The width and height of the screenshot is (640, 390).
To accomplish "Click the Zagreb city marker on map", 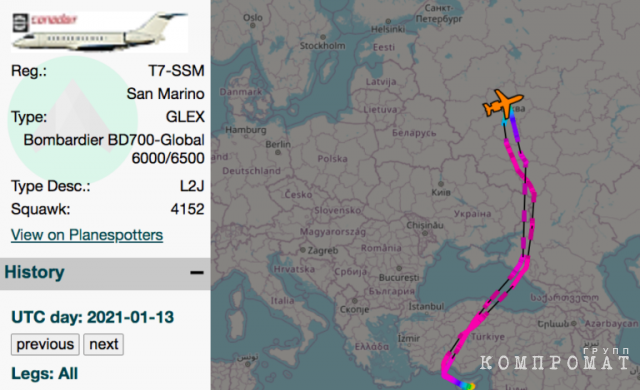I will (302, 250).
